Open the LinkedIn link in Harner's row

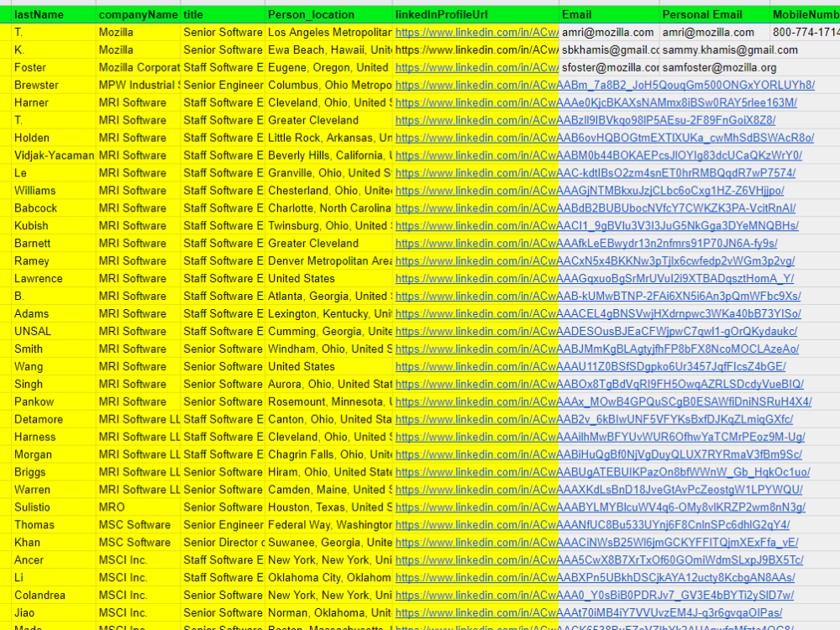pyautogui.click(x=596, y=102)
